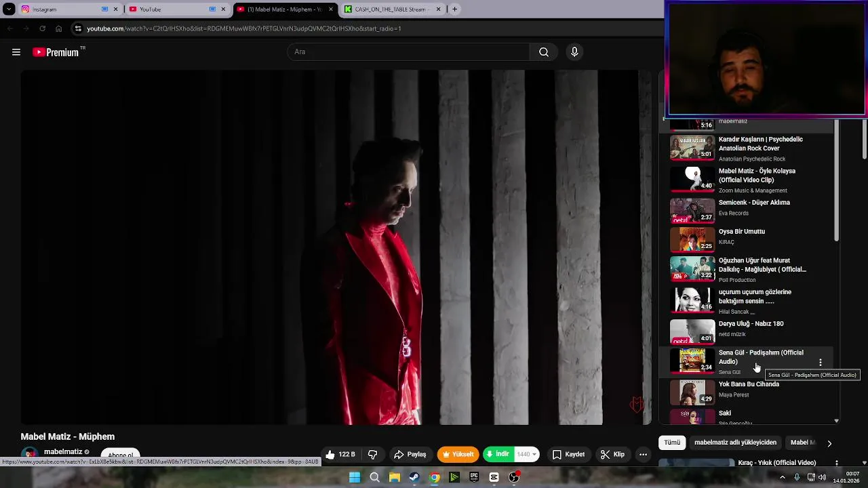
Task: Open Steam from taskbar
Action: pyautogui.click(x=414, y=477)
